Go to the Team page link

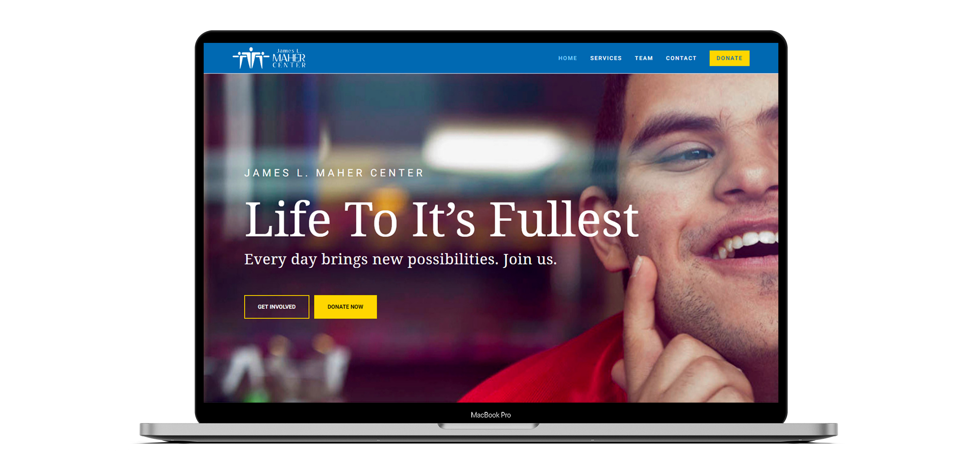(x=644, y=58)
